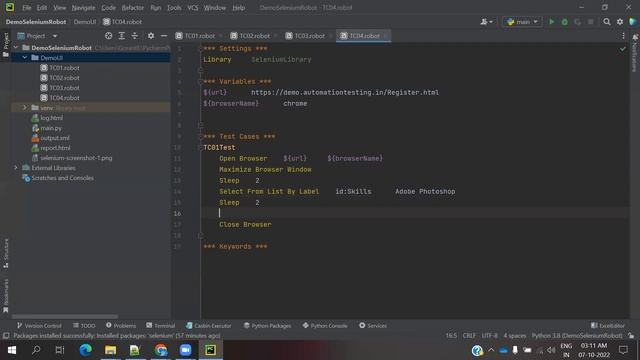640x360 pixels.
Task: Open the Services tool window
Action: 373,326
